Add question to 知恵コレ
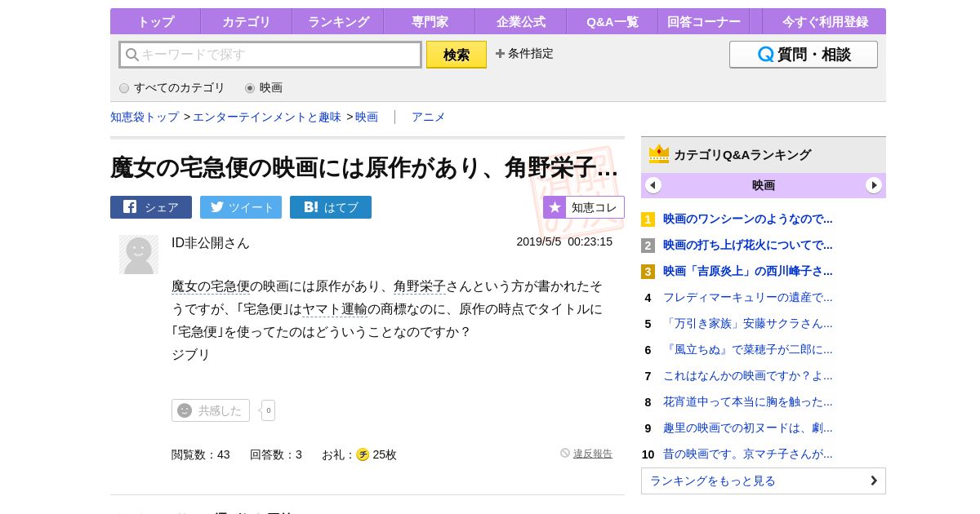This screenshot has width=980, height=514. click(584, 207)
